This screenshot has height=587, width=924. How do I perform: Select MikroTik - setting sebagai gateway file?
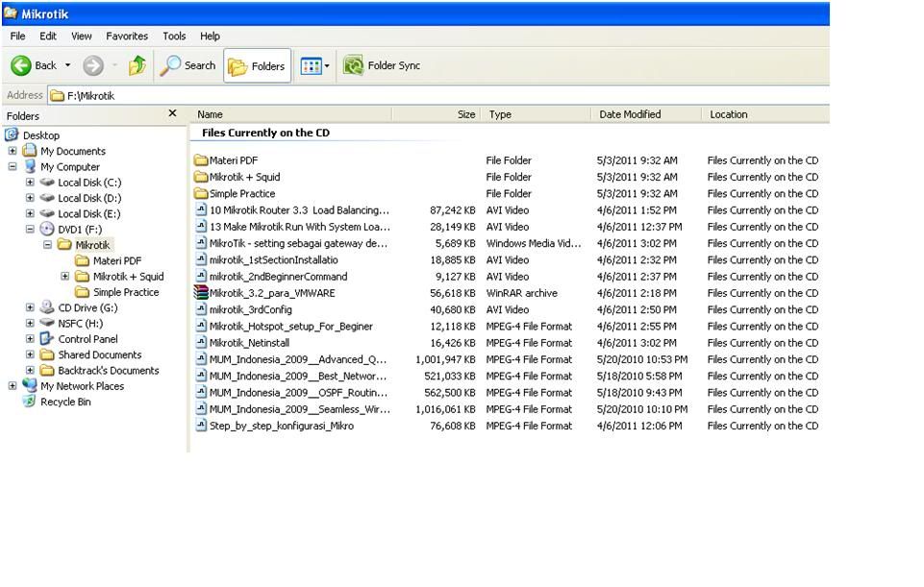pyautogui.click(x=298, y=243)
